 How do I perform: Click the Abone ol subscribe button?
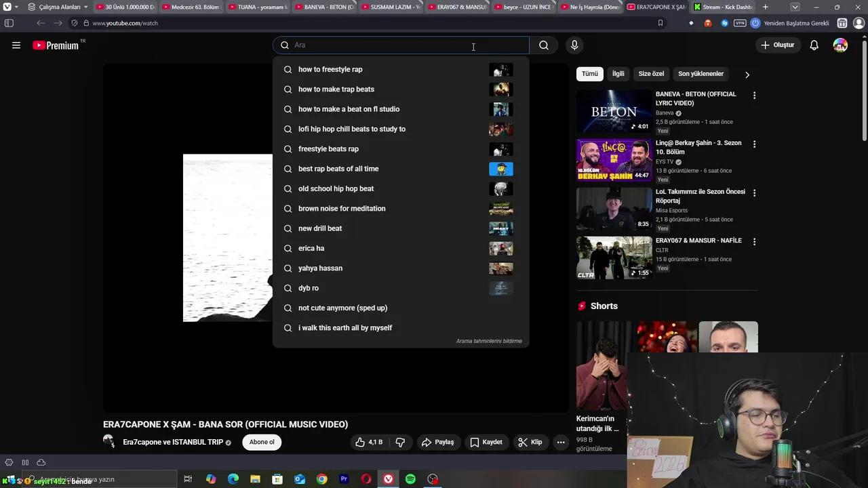pyautogui.click(x=262, y=442)
